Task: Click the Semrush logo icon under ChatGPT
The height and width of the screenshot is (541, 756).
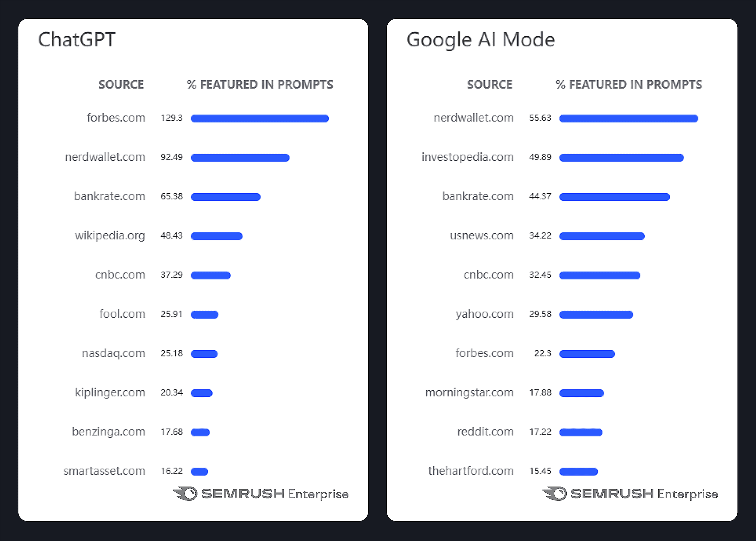Action: (x=186, y=493)
